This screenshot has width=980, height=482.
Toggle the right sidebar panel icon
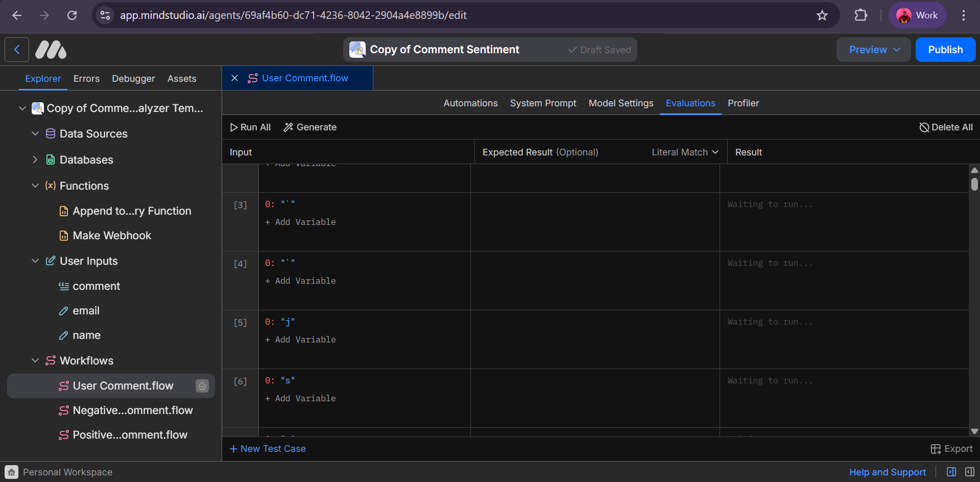pos(970,472)
